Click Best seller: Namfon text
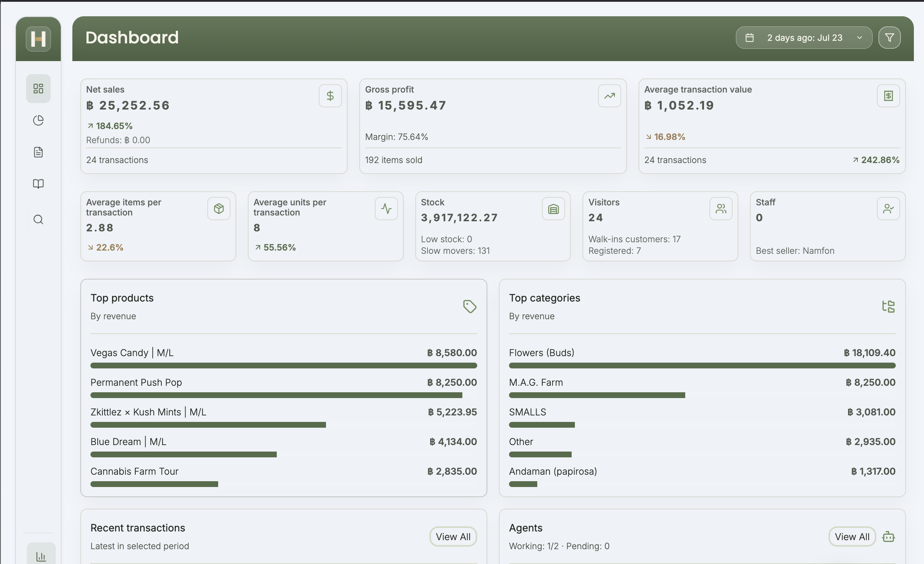924x564 pixels. [795, 251]
